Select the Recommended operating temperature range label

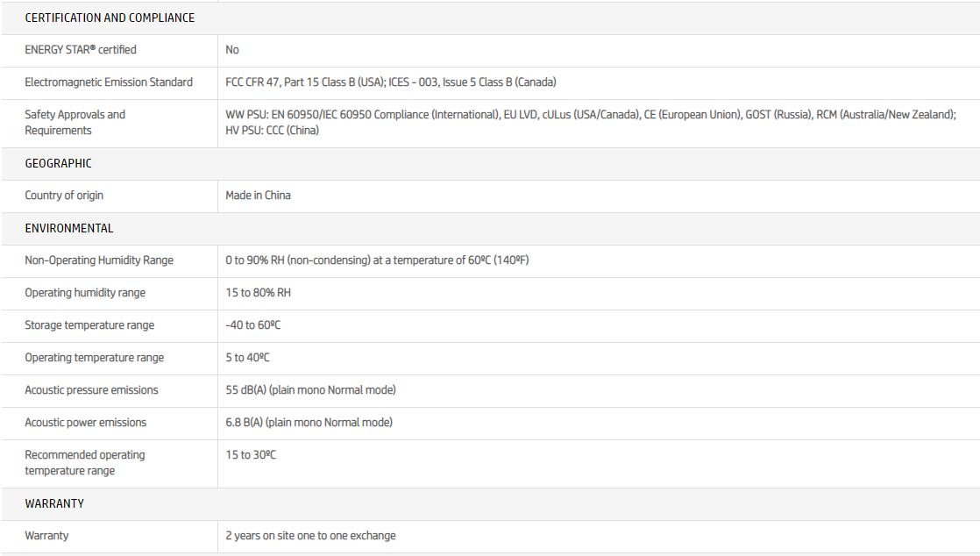(85, 463)
